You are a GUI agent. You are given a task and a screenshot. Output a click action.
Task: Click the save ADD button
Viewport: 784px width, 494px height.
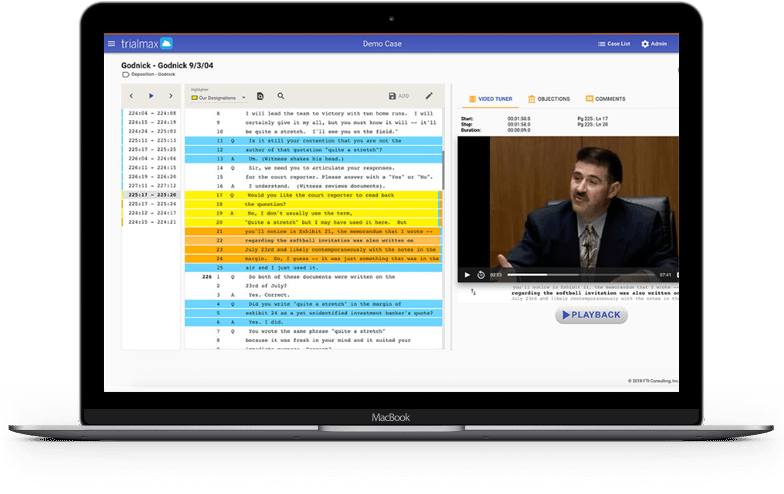point(398,96)
